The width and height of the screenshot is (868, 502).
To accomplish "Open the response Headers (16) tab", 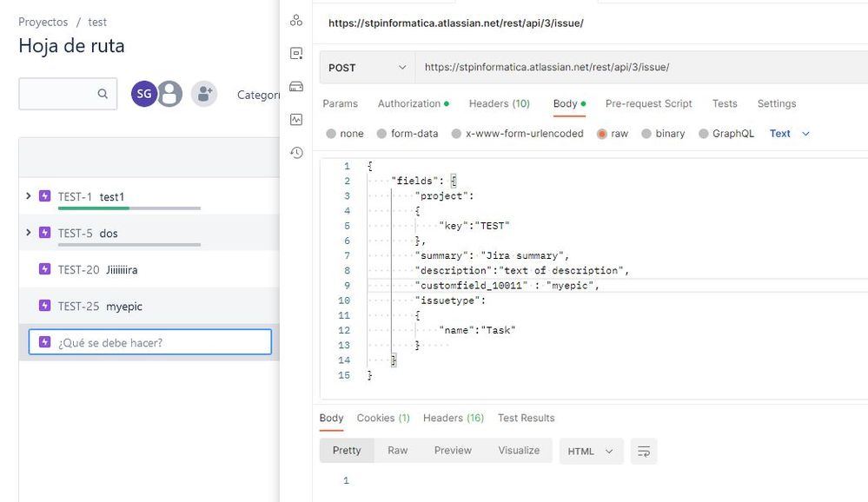I will (x=454, y=418).
